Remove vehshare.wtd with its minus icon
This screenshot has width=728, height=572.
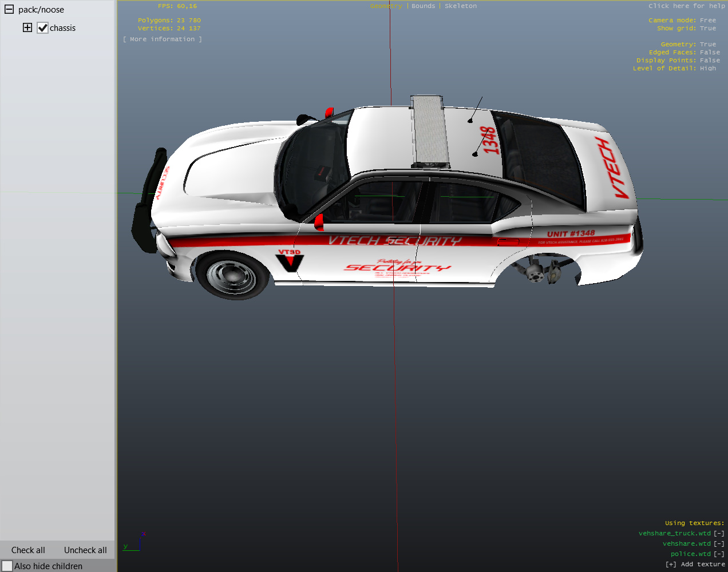[x=719, y=544]
